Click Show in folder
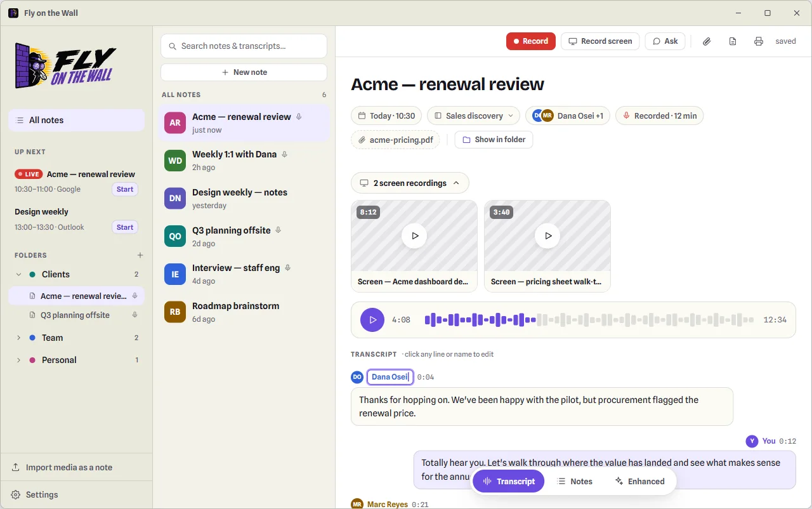Screen dimensions: 812x509 tap(494, 140)
